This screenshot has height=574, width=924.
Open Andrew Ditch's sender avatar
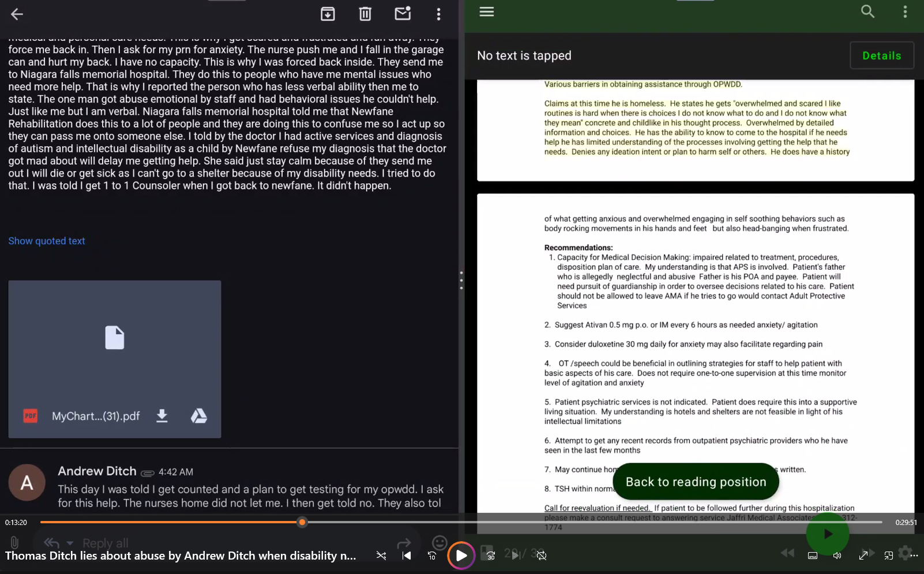point(27,482)
